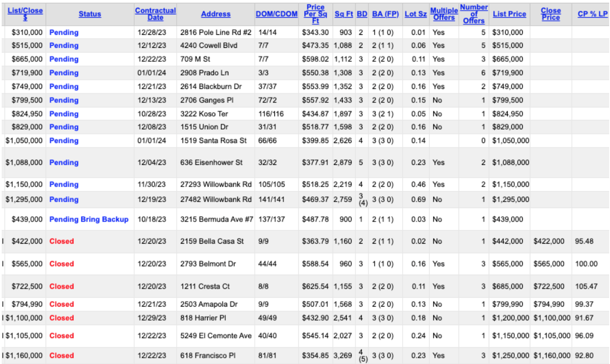Open Pending status for 1519 Santa Rosa St
Image resolution: width=610 pixels, height=364 pixels.
pyautogui.click(x=64, y=140)
